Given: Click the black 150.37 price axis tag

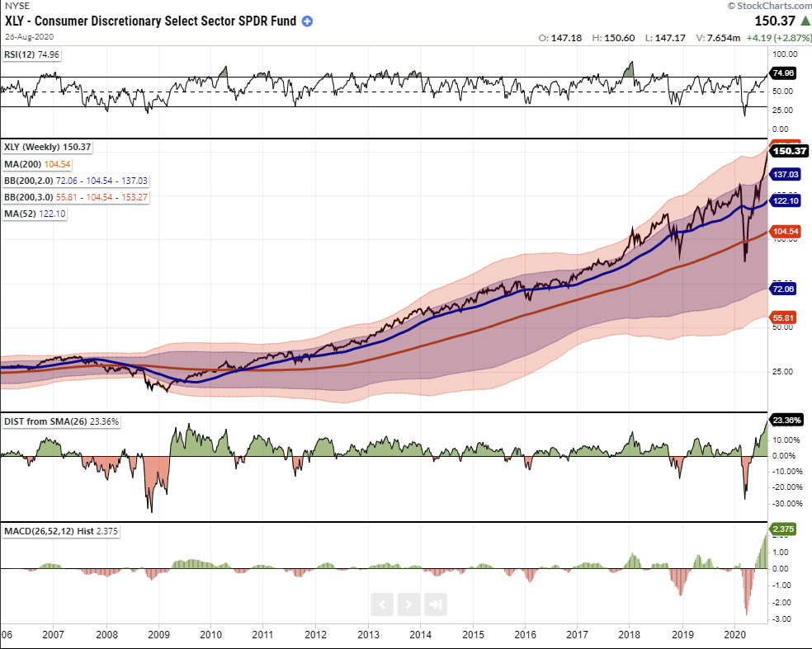Looking at the screenshot, I should (789, 151).
